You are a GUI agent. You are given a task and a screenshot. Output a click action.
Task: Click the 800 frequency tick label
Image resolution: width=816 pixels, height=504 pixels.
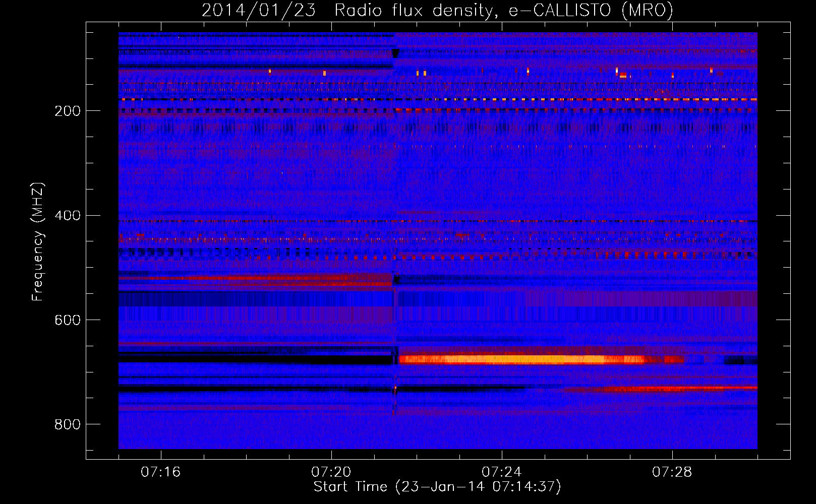(x=67, y=424)
